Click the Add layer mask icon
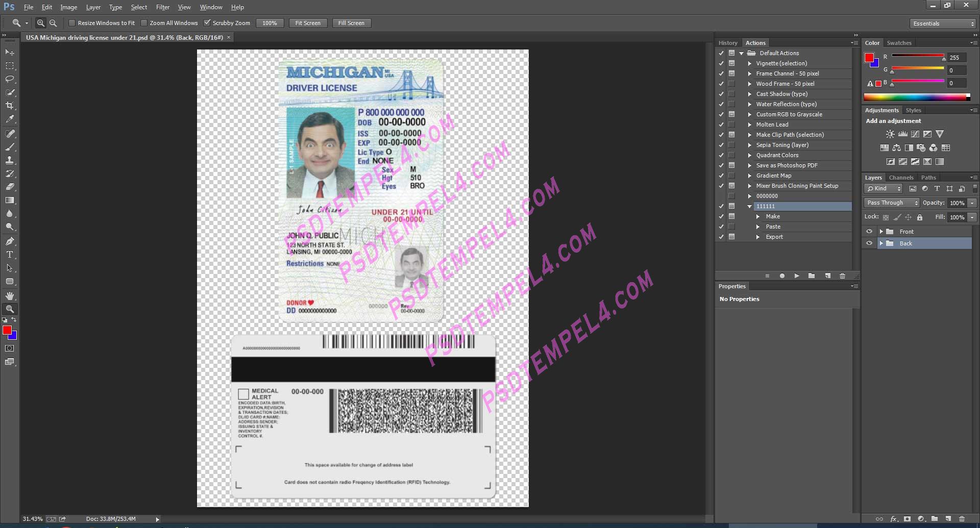Image resolution: width=980 pixels, height=528 pixels. [907, 519]
